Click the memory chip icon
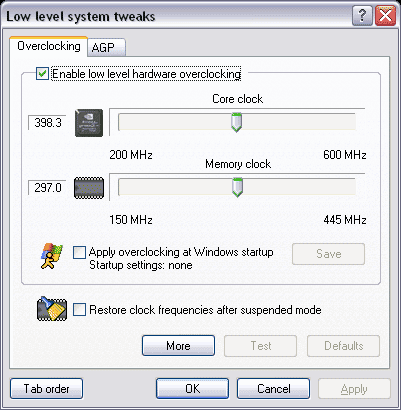401x410 pixels. pos(89,188)
